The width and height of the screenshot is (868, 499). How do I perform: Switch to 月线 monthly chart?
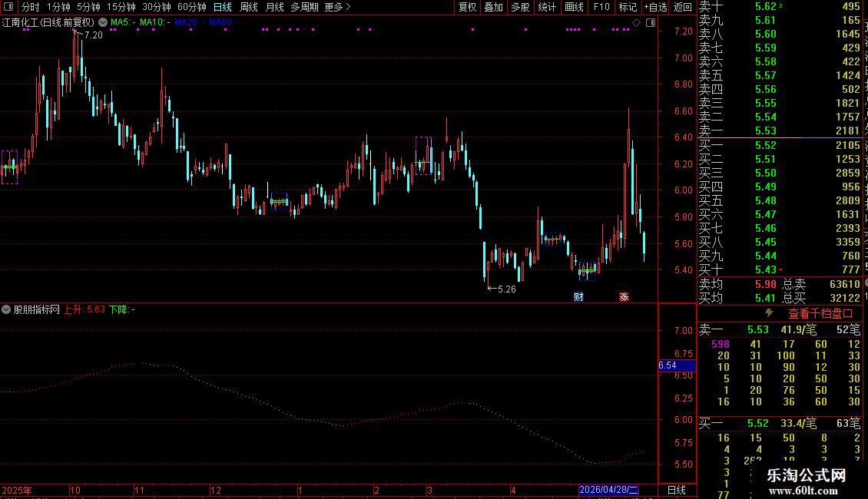(x=274, y=7)
